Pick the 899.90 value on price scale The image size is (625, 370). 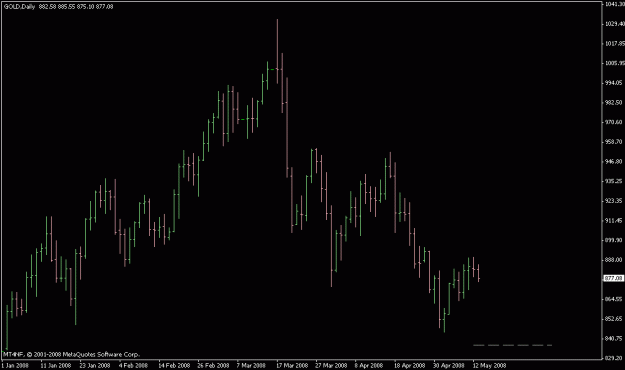[x=614, y=240]
